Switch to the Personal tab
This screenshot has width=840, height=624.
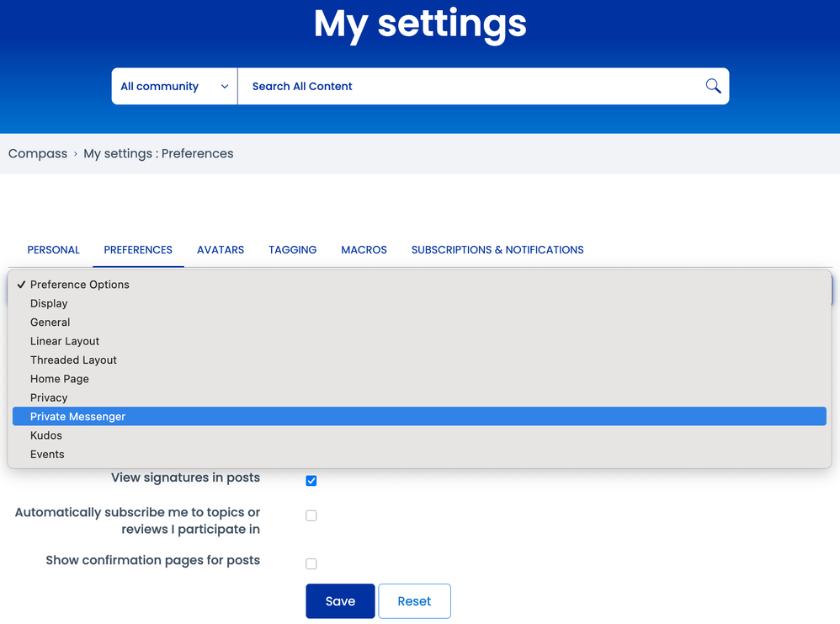pyautogui.click(x=53, y=250)
